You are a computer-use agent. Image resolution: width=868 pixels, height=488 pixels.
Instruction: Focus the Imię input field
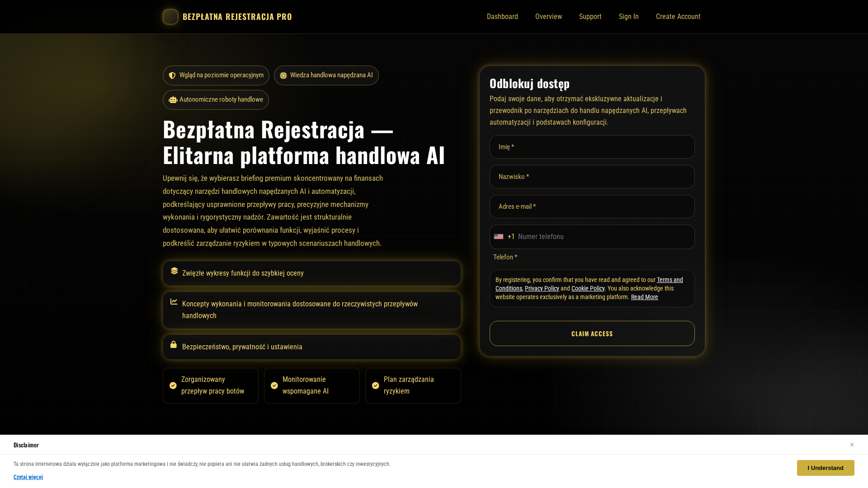[x=592, y=147]
